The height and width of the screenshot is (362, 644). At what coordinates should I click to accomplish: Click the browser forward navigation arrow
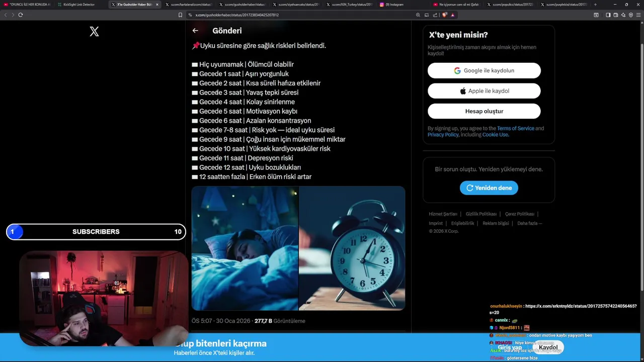13,15
